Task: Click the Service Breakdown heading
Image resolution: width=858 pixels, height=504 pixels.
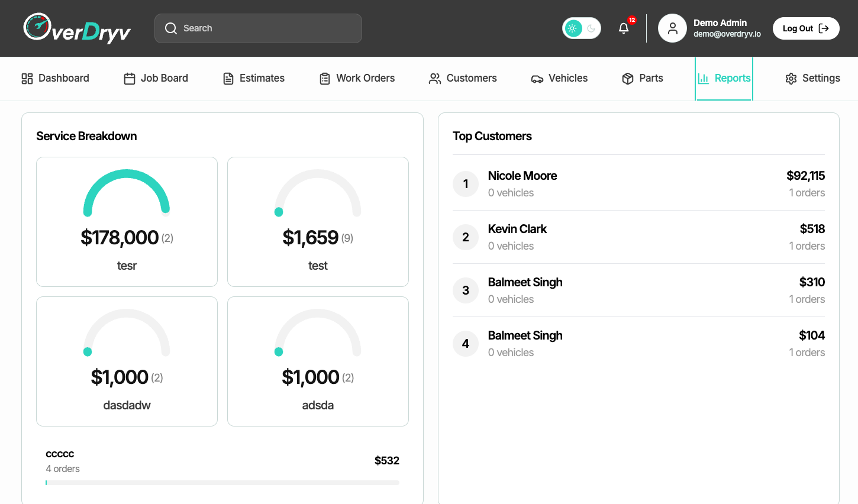Action: 86,136
